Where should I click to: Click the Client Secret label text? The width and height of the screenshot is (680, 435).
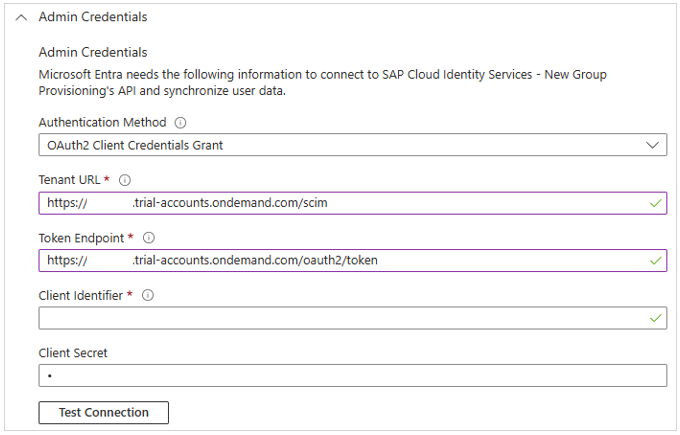coord(73,353)
